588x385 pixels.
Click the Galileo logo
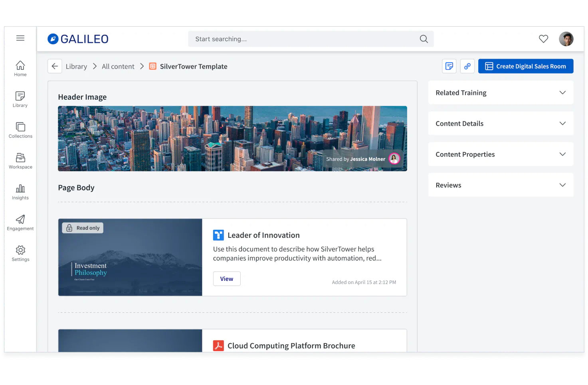point(78,39)
